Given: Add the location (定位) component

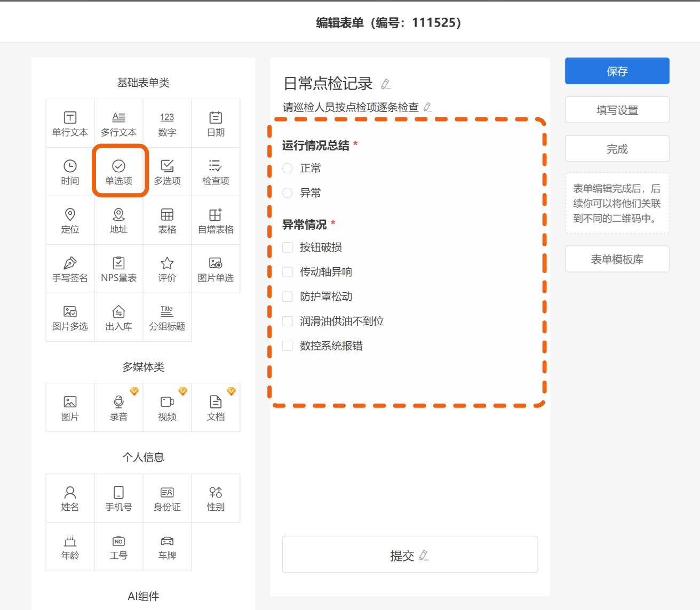Looking at the screenshot, I should pos(70,220).
